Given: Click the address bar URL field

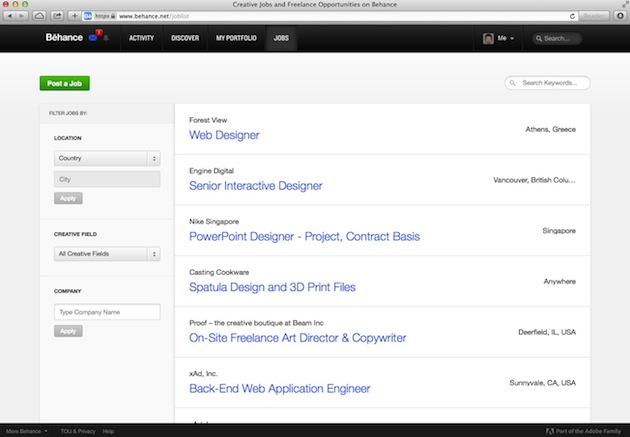Looking at the screenshot, I should [329, 16].
